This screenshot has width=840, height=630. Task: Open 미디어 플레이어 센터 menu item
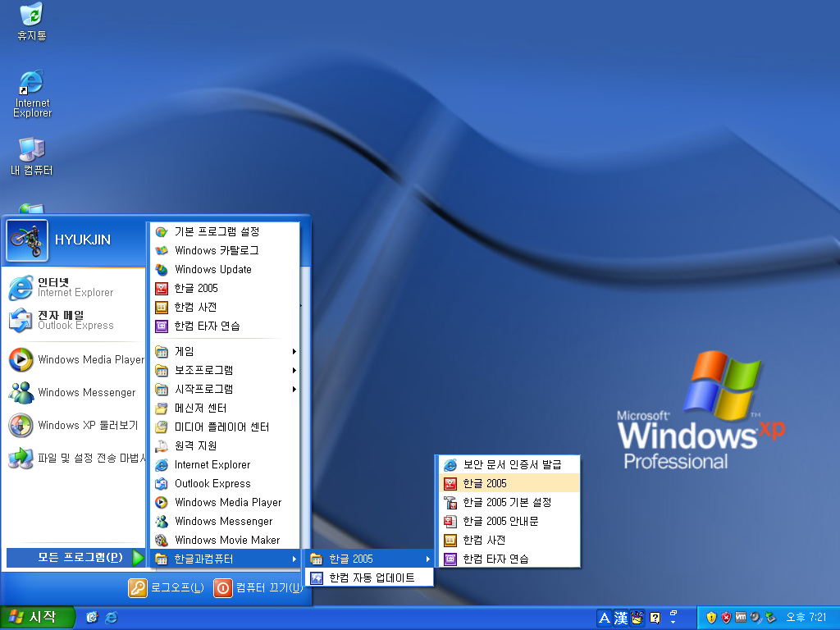(x=225, y=427)
